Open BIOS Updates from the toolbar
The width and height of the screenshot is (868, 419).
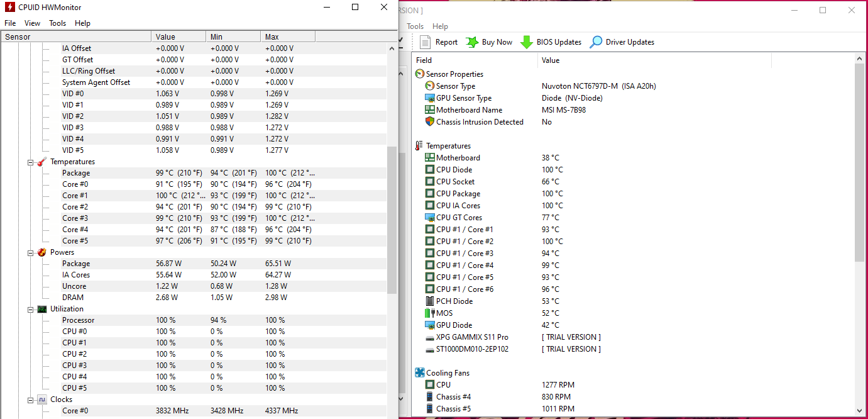tap(526, 42)
